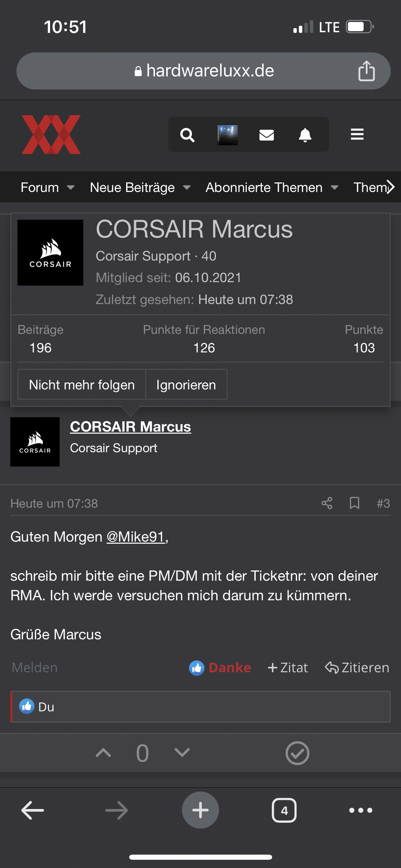Screen dimensions: 401x868
Task: Mark post as solution with checkmark
Action: click(x=297, y=753)
